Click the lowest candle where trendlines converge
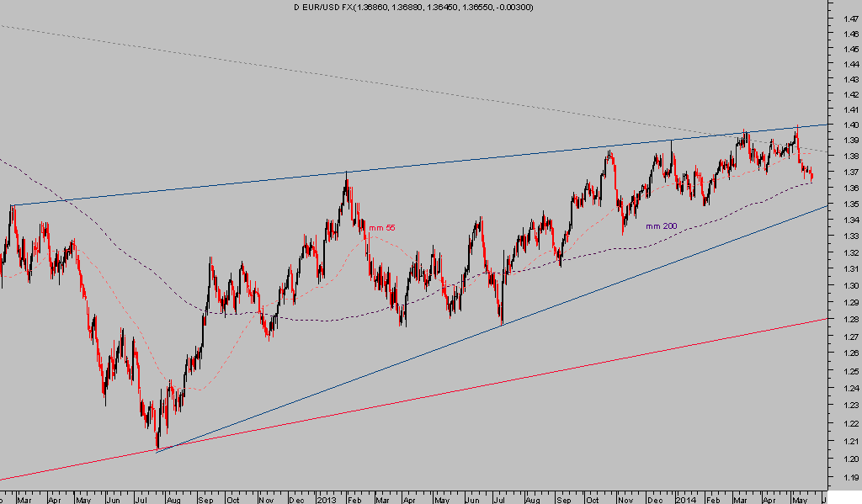Image resolution: width=862 pixels, height=504 pixels. (157, 443)
